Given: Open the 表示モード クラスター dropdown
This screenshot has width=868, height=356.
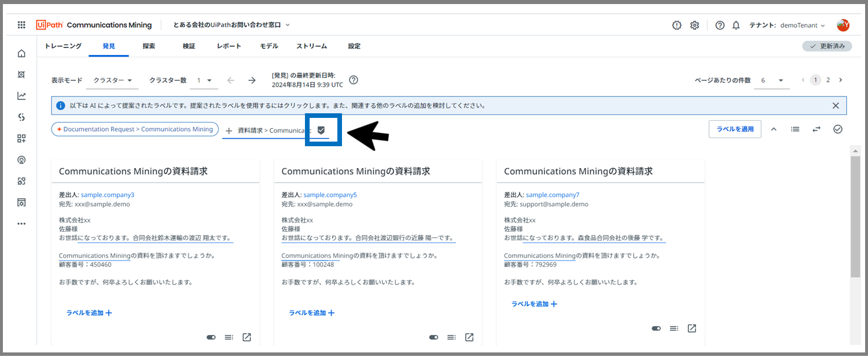Looking at the screenshot, I should click(x=112, y=80).
